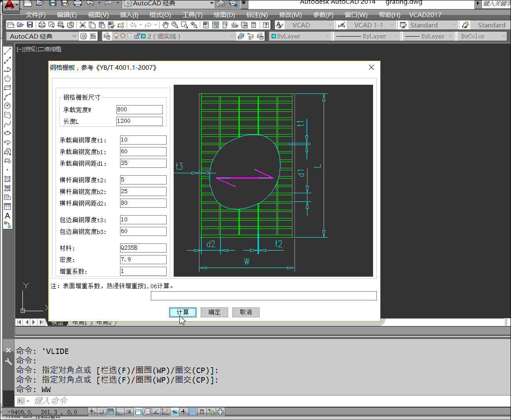Viewport: 511px width, 420px height.
Task: Click the 计算 button
Action: click(x=183, y=312)
